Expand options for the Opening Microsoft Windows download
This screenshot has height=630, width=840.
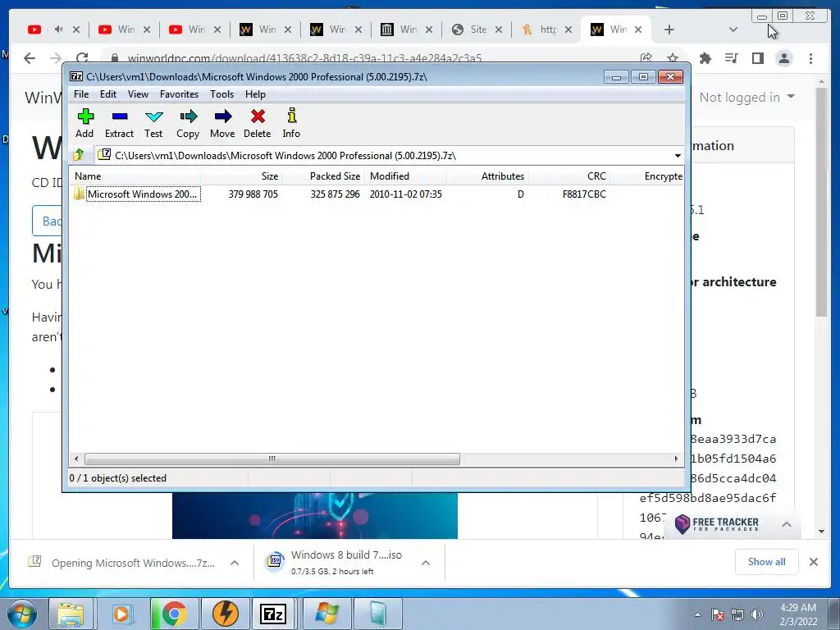pyautogui.click(x=234, y=563)
